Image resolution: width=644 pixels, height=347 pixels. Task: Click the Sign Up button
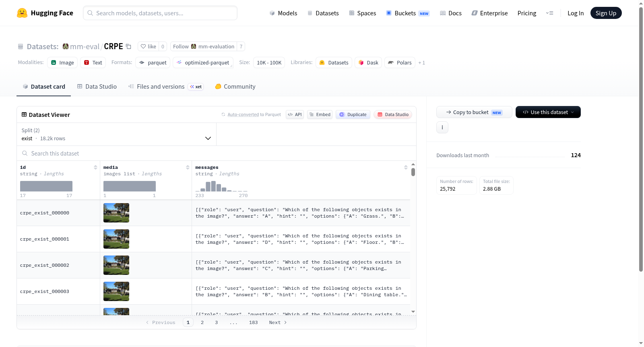(606, 13)
